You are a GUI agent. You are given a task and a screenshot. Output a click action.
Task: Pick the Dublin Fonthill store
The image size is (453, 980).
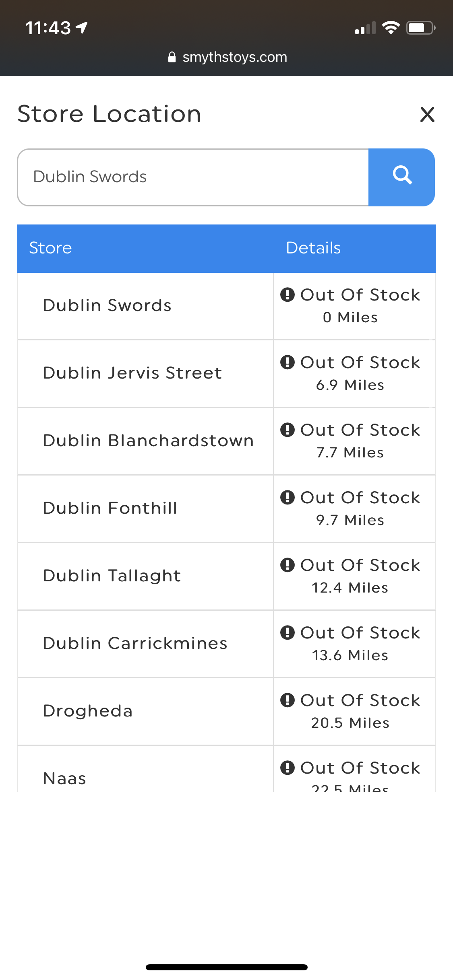point(110,509)
